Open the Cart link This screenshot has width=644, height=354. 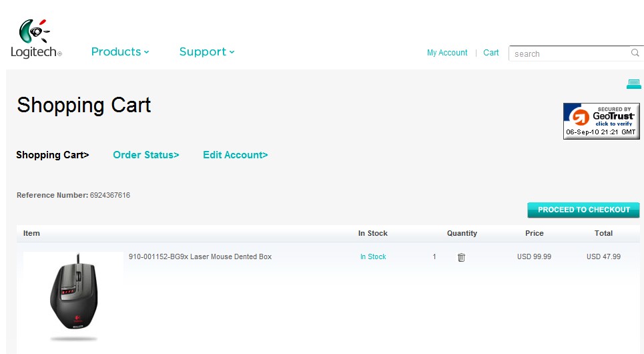click(491, 53)
